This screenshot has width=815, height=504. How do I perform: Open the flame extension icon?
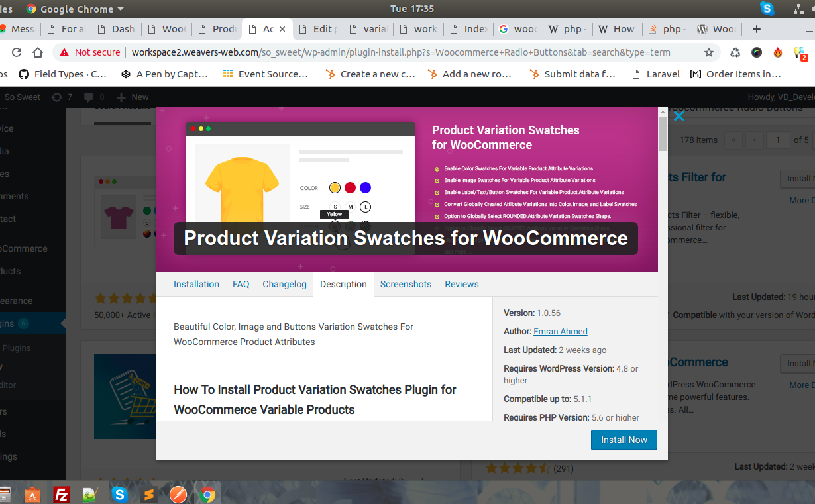click(778, 52)
